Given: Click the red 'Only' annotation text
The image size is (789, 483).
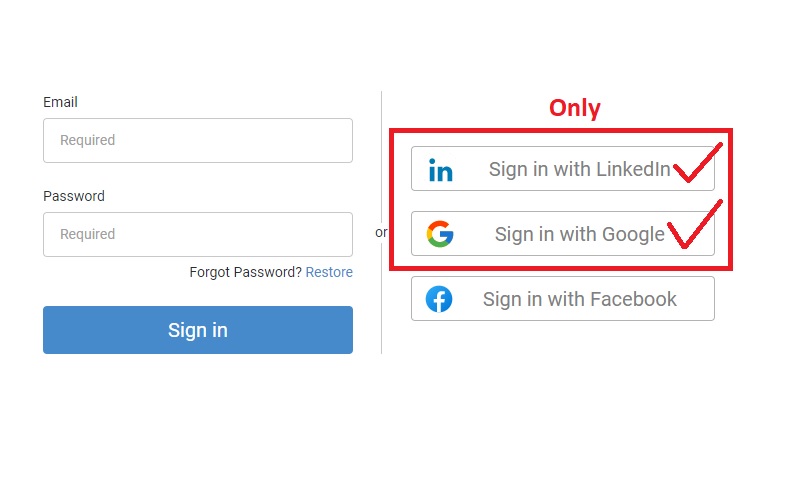Looking at the screenshot, I should [x=575, y=108].
